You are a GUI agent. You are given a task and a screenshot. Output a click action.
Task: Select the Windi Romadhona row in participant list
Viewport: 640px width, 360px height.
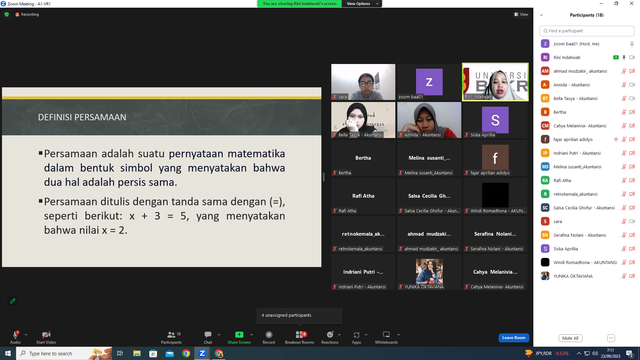click(587, 262)
